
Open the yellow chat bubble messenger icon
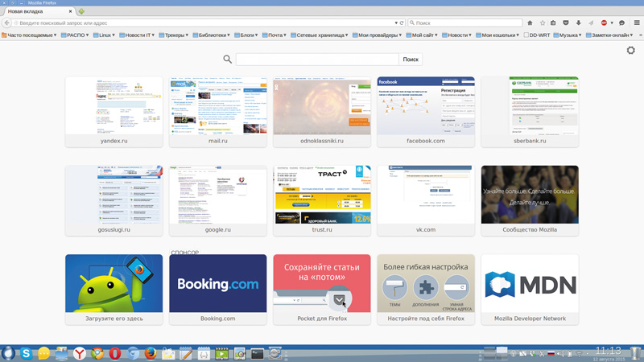[43, 353]
